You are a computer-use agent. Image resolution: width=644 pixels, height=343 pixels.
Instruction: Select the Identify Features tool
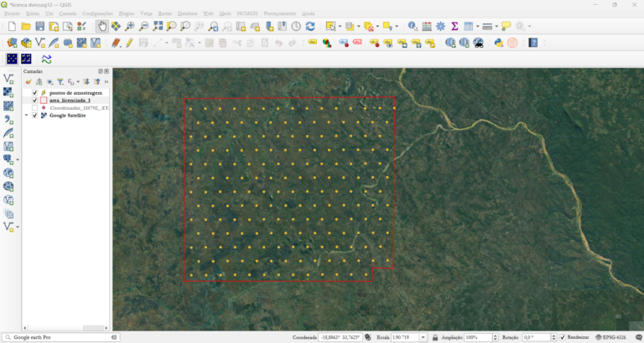pos(413,26)
